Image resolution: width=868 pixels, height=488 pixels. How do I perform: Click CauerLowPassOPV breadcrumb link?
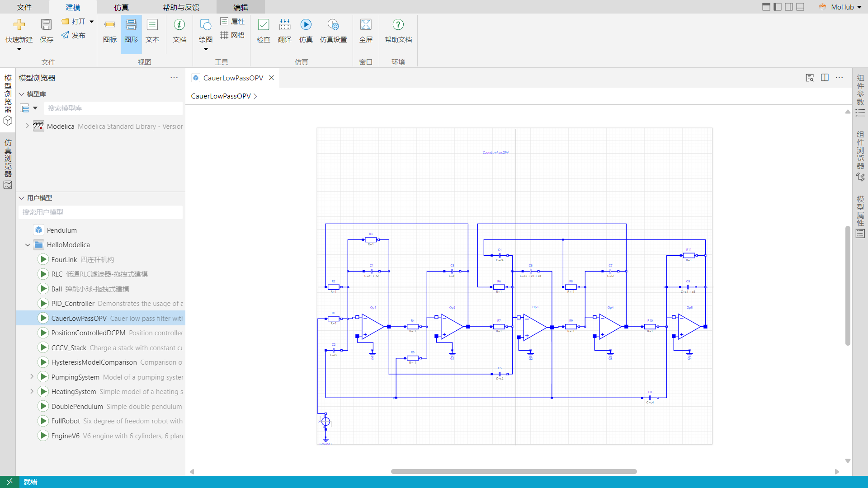[x=221, y=96]
